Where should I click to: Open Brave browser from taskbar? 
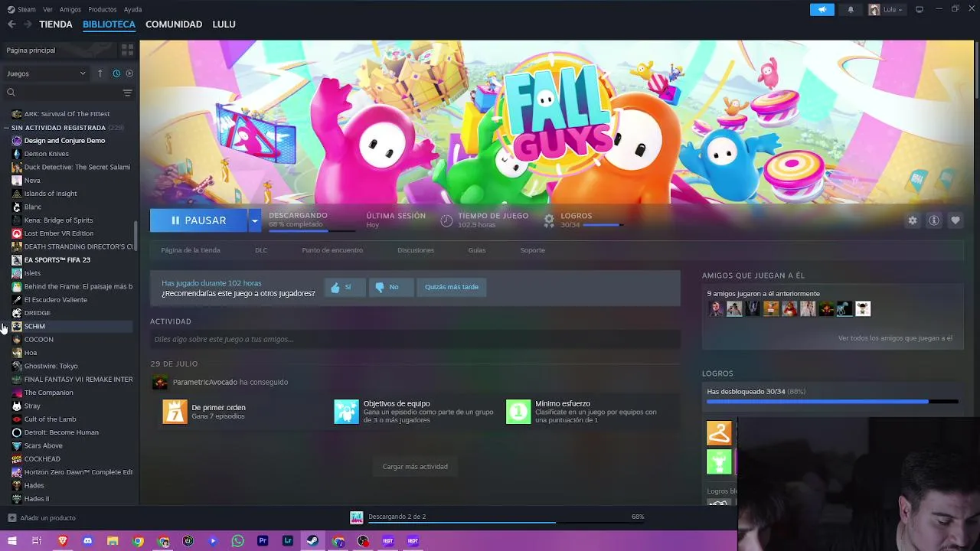[x=63, y=541]
